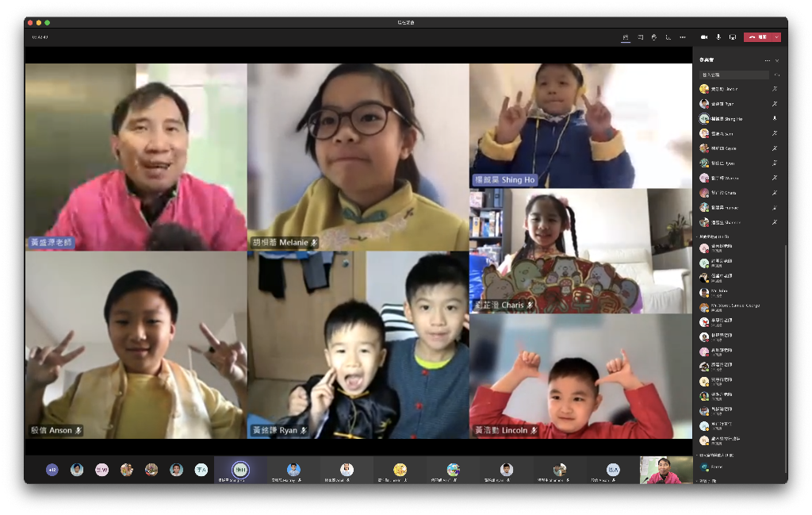This screenshot has width=812, height=515.
Task: Toggle Charis's mic icon in participants list
Action: (775, 193)
